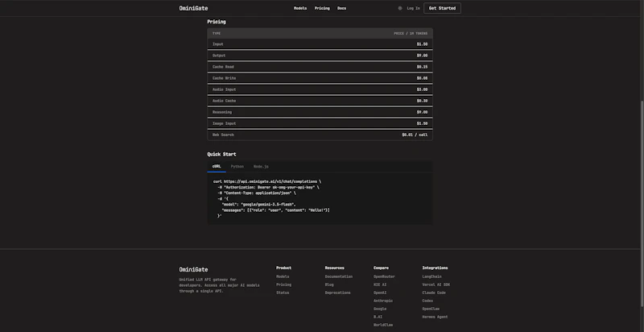644x332 pixels.
Task: Click the Image Input row label
Action: (x=225, y=123)
